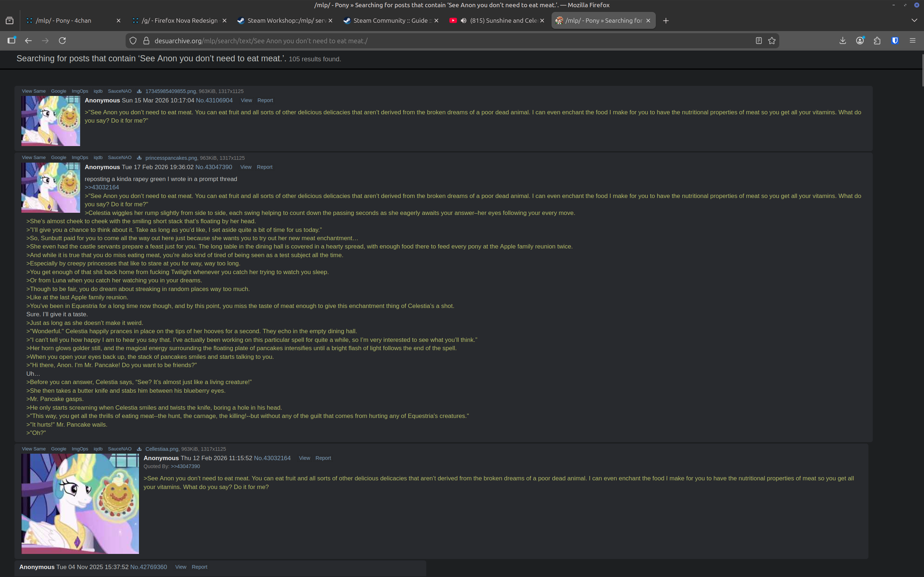Open tracking protection shield in address bar

pyautogui.click(x=133, y=40)
